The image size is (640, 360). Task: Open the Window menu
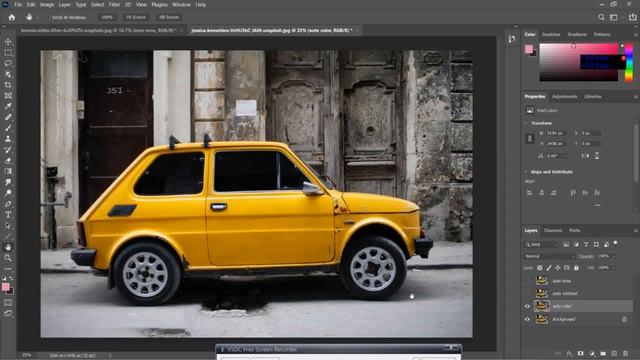pyautogui.click(x=181, y=4)
